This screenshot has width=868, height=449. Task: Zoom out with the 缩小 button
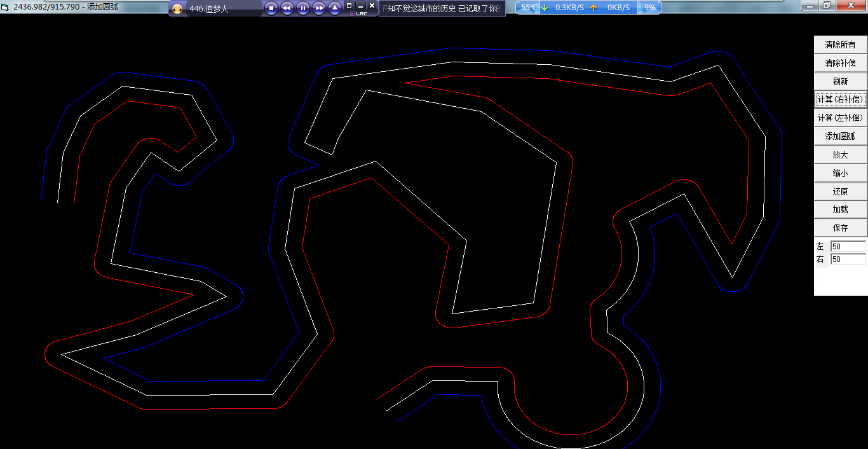(x=840, y=172)
